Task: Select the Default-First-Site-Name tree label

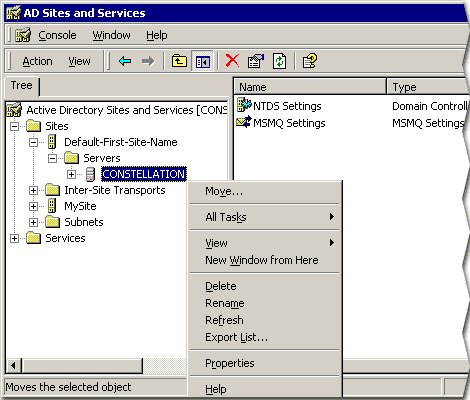Action: 121,142
